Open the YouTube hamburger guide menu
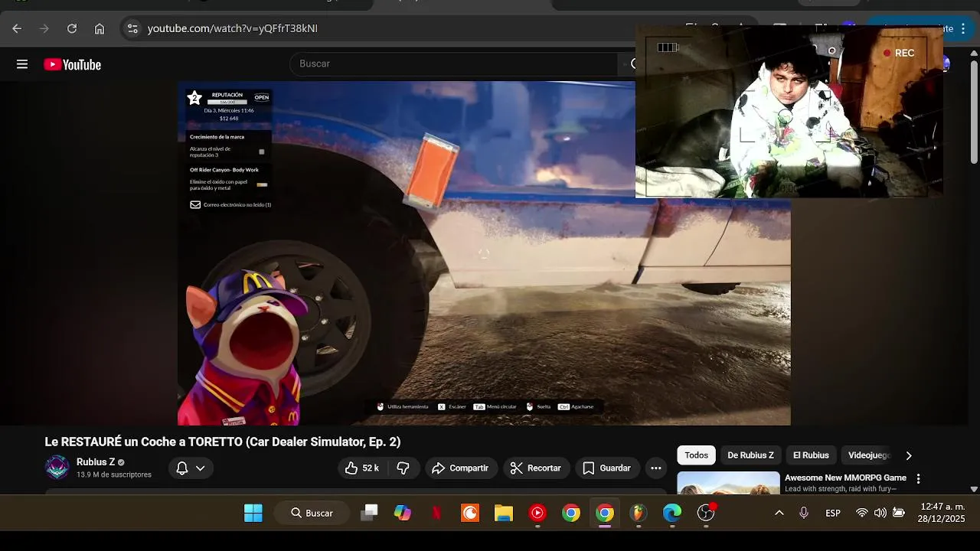The image size is (980, 551). point(22,64)
